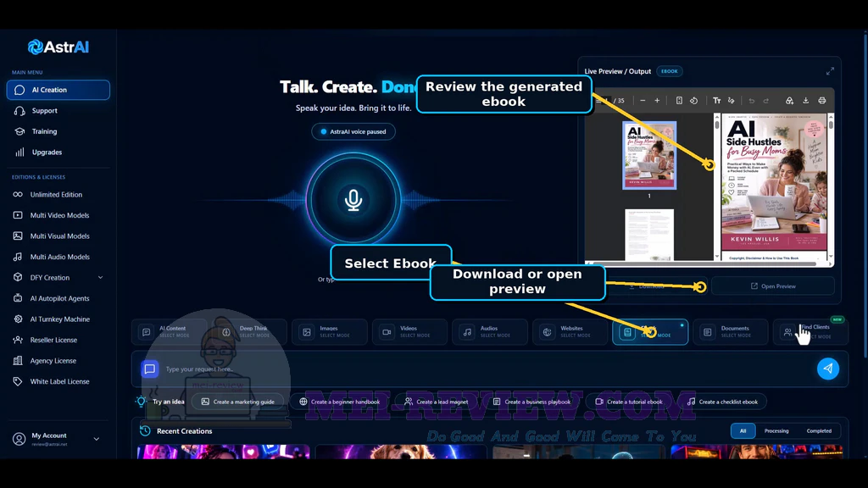Image resolution: width=868 pixels, height=488 pixels.
Task: Send the request with the paper plane button
Action: [x=828, y=369]
